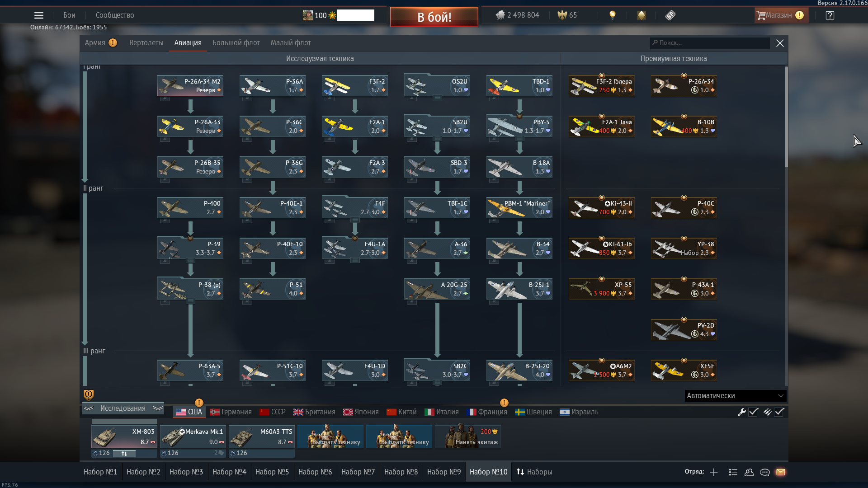868x488 pixels.
Task: Open the squad list icon
Action: [733, 472]
